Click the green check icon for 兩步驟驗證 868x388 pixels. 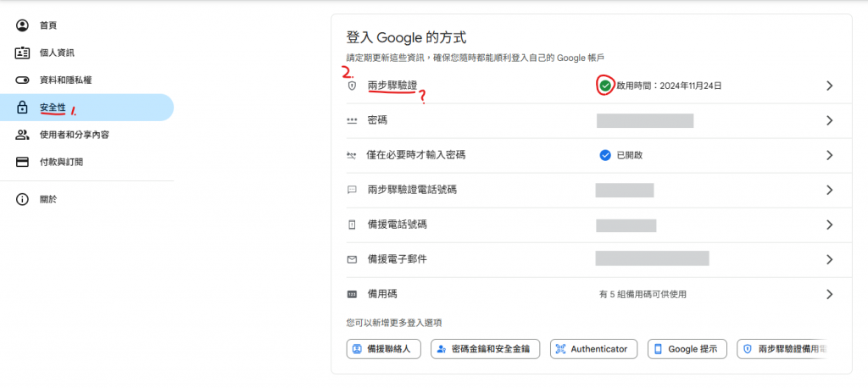[x=605, y=86]
